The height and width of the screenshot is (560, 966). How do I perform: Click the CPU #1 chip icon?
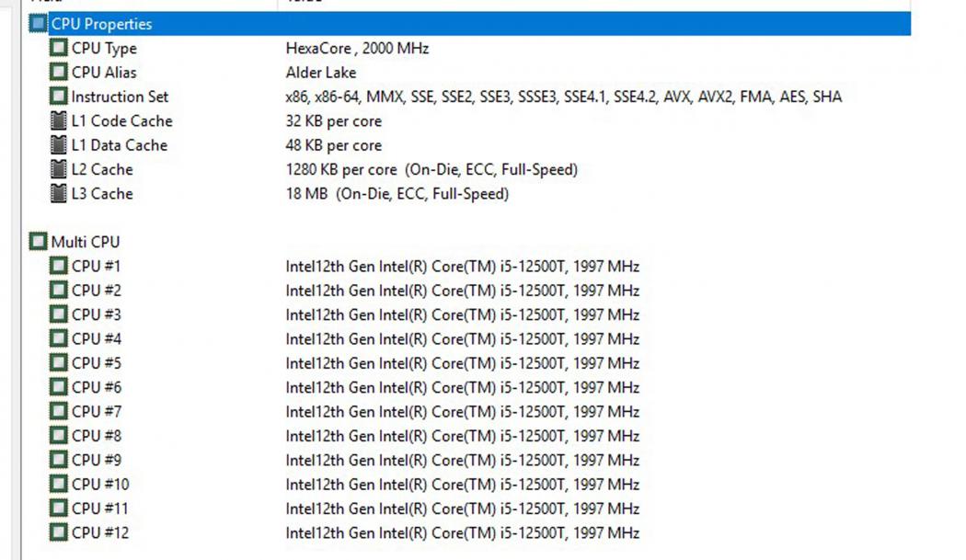pos(58,267)
